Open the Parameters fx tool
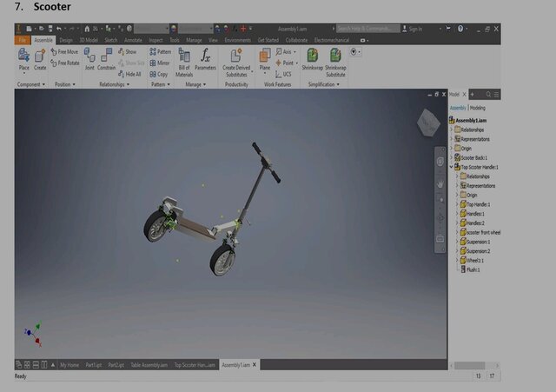 205,59
